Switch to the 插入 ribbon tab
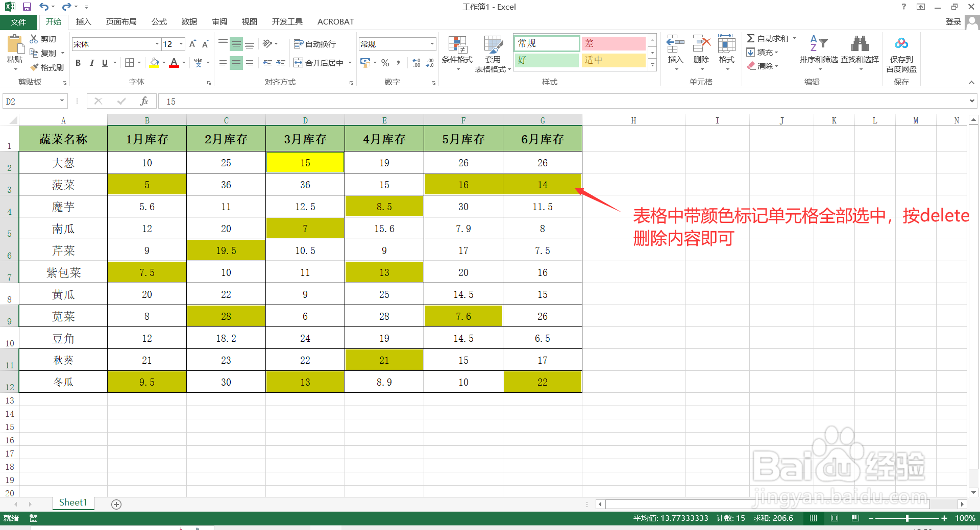Image resolution: width=980 pixels, height=530 pixels. (x=83, y=21)
